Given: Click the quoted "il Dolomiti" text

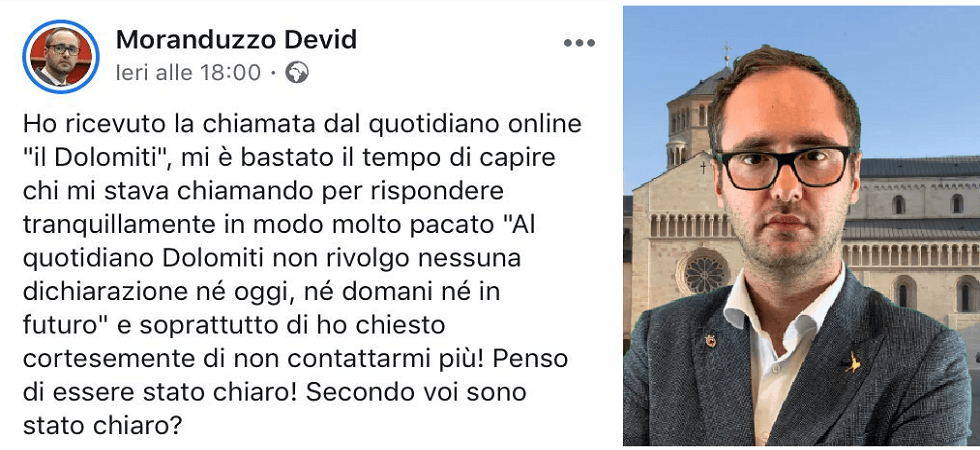Looking at the screenshot, I should click(98, 158).
